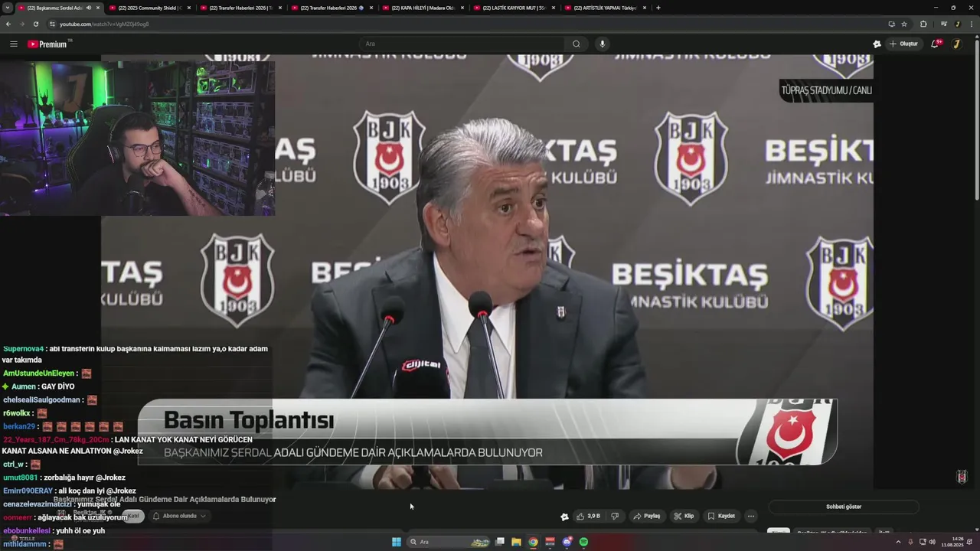Like the video (3,9 B)

[x=589, y=516]
